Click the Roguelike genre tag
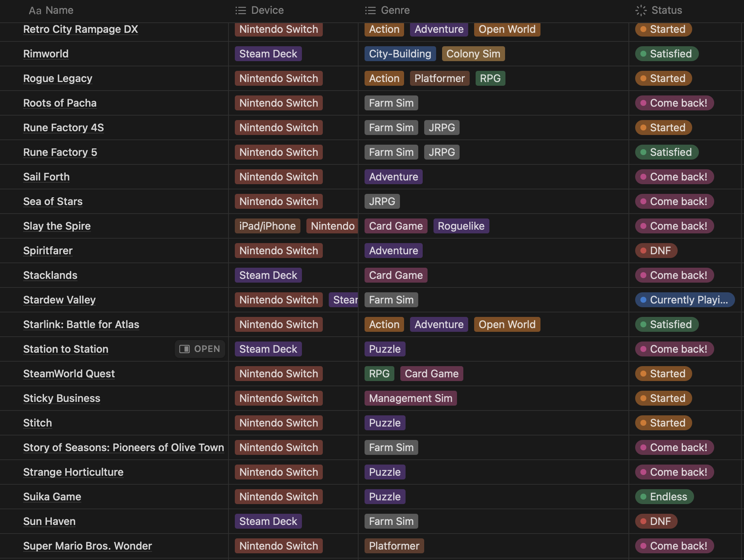The image size is (744, 560). click(461, 226)
